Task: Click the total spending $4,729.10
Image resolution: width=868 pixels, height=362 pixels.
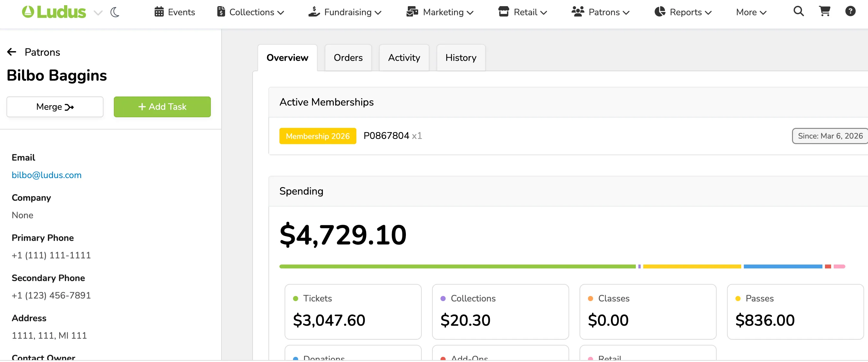Action: pos(343,234)
